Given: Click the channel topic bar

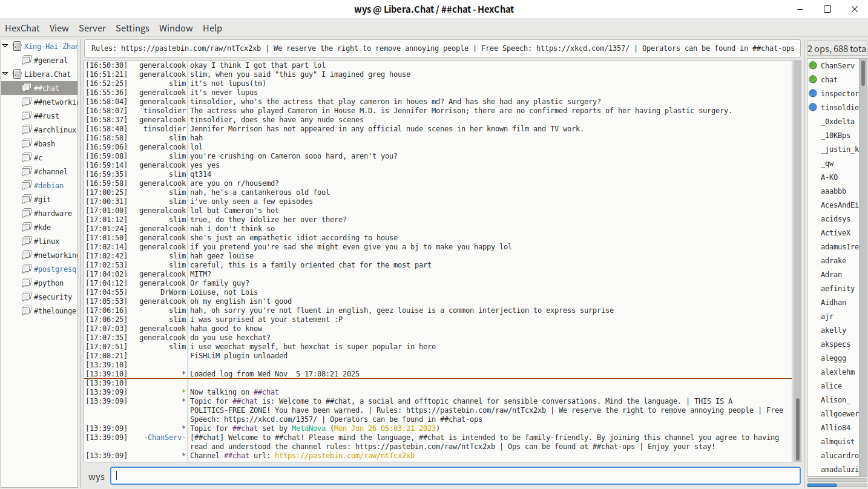Looking at the screenshot, I should tap(442, 48).
